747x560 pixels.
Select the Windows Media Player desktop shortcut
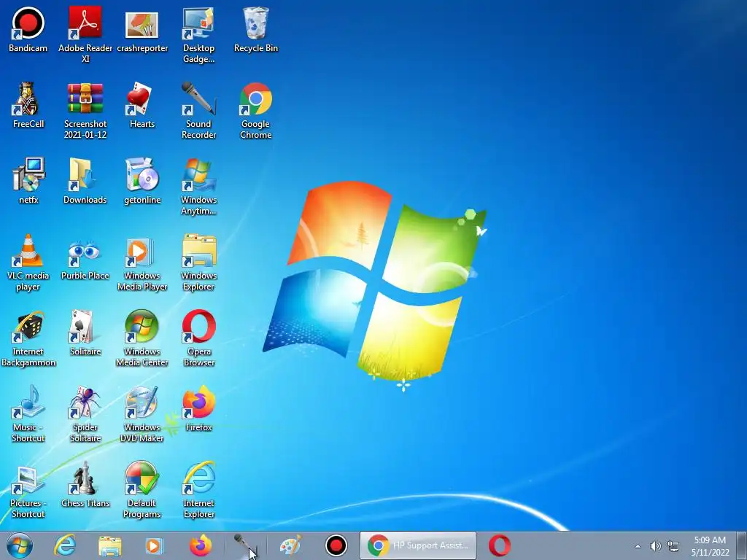click(x=142, y=262)
